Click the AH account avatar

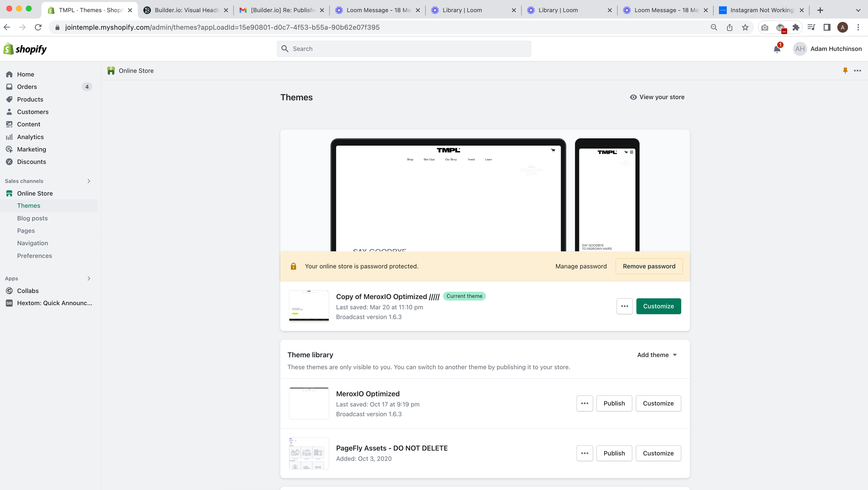(x=800, y=49)
